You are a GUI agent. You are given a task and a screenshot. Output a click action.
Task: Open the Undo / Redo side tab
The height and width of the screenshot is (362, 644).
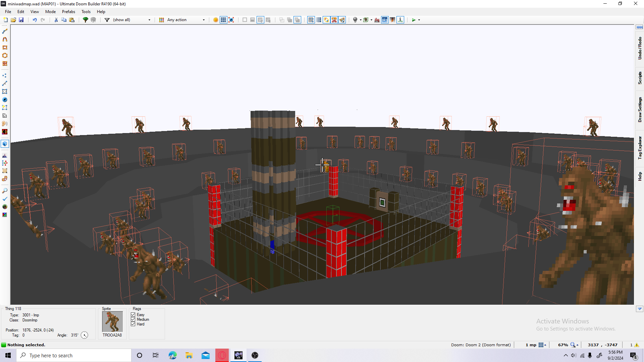[x=640, y=48]
